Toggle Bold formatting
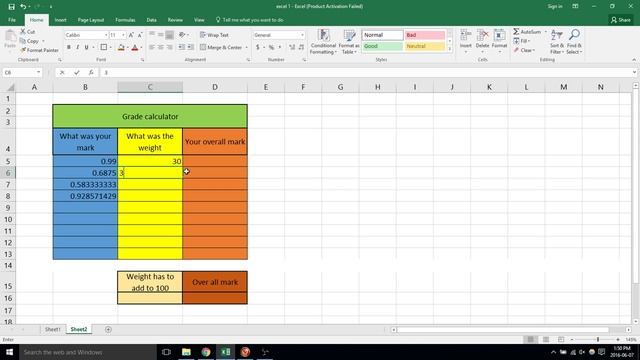The height and width of the screenshot is (360, 640). tap(69, 47)
